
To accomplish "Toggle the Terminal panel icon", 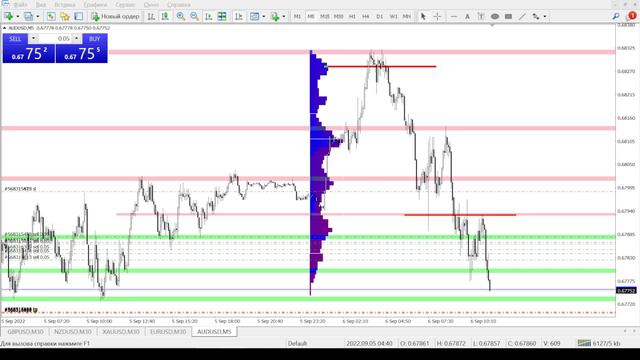I will pos(78,16).
